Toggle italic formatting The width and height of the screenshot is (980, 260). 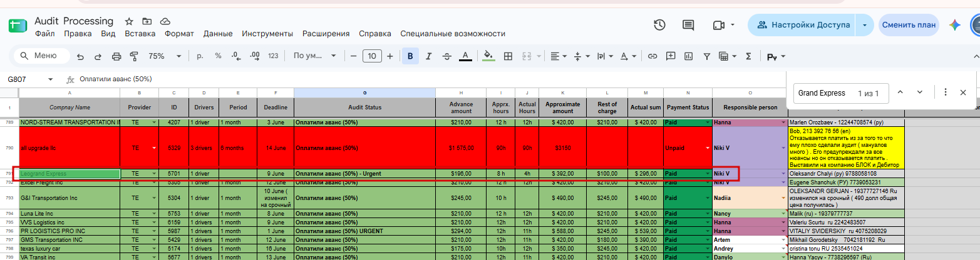point(428,56)
